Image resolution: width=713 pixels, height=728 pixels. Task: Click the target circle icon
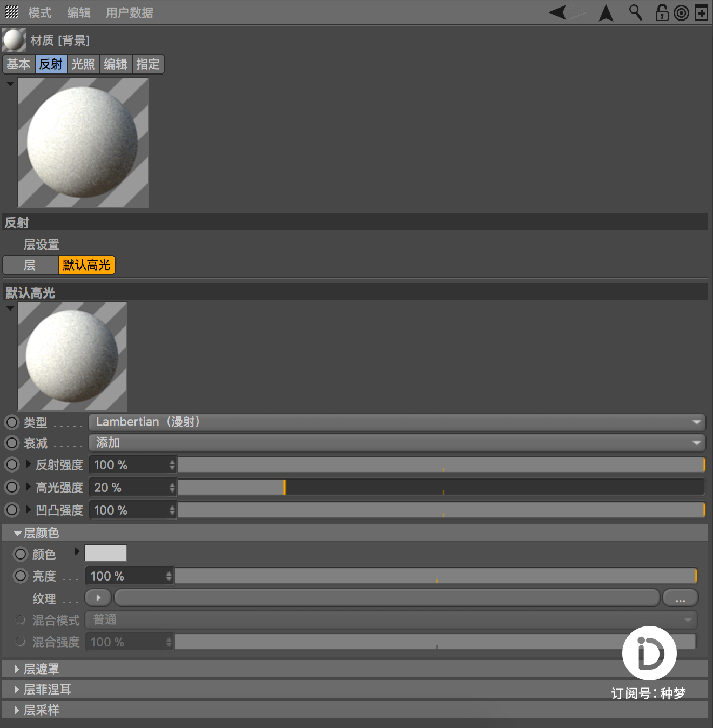(682, 12)
